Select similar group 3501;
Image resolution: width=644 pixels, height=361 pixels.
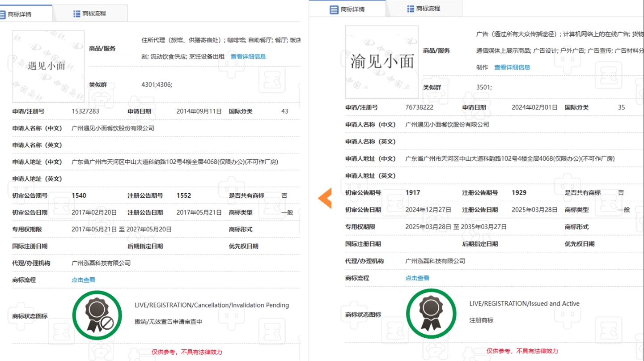[x=484, y=87]
